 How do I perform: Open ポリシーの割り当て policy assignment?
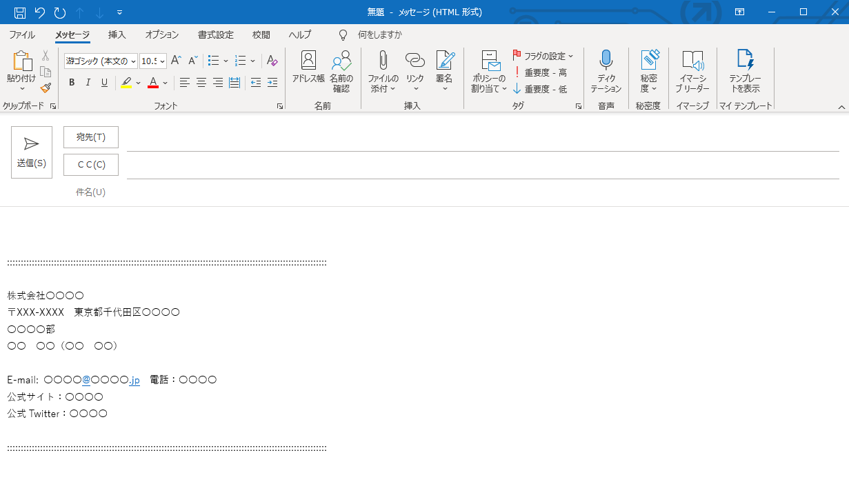pos(489,72)
